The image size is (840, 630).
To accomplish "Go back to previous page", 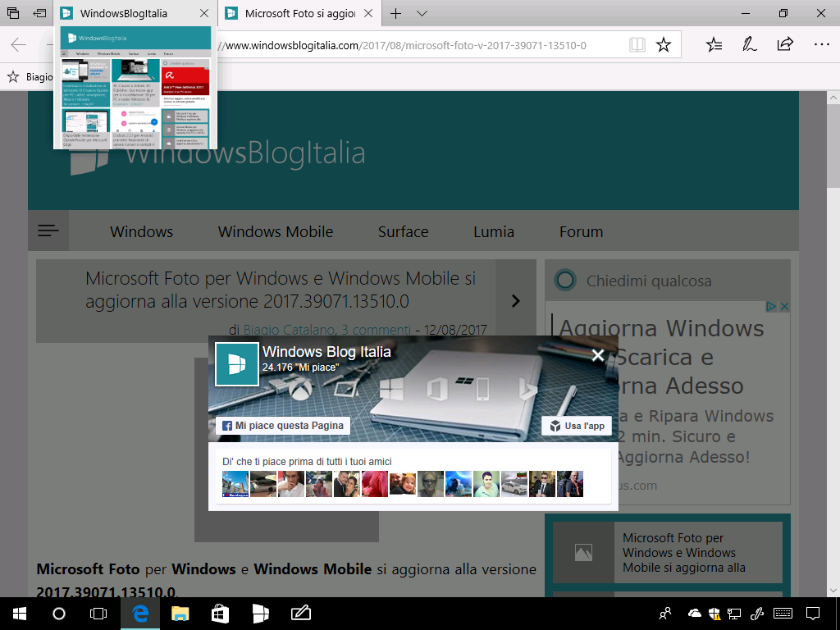I will pyautogui.click(x=19, y=44).
